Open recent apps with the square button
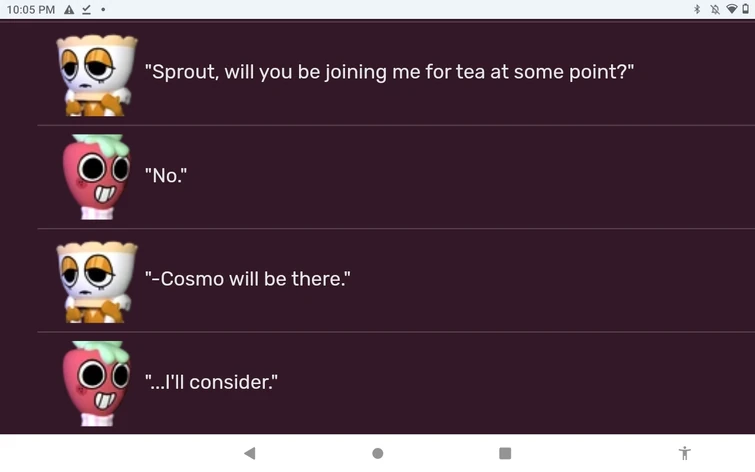The width and height of the screenshot is (755, 472). [505, 453]
